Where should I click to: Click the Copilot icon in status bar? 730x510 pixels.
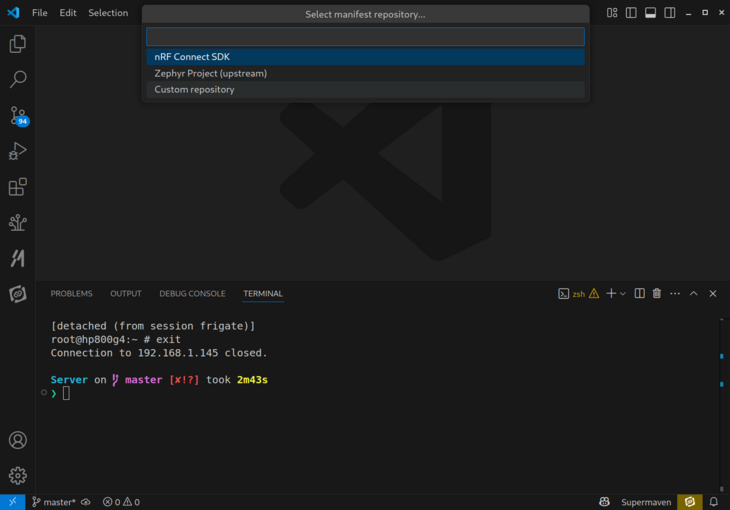point(604,502)
